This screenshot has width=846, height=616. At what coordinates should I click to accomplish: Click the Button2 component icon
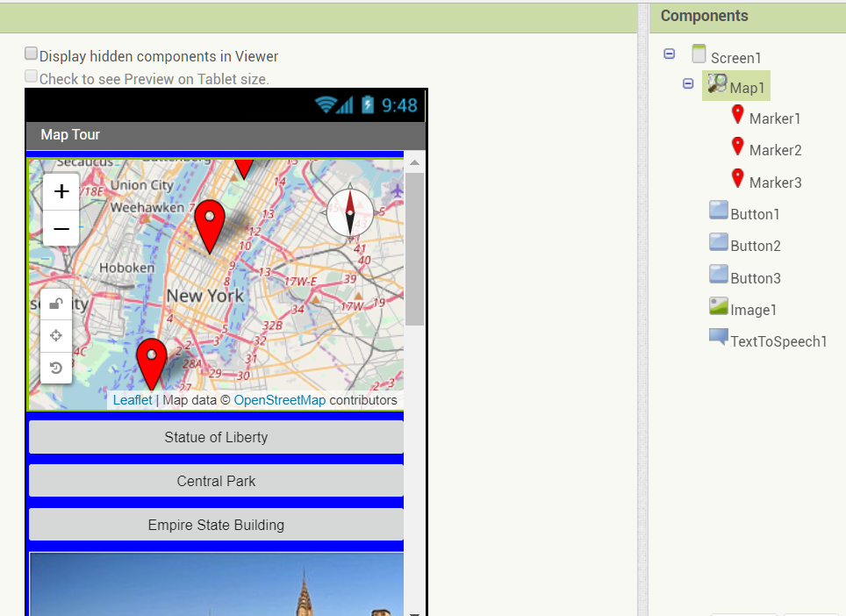[x=718, y=241]
